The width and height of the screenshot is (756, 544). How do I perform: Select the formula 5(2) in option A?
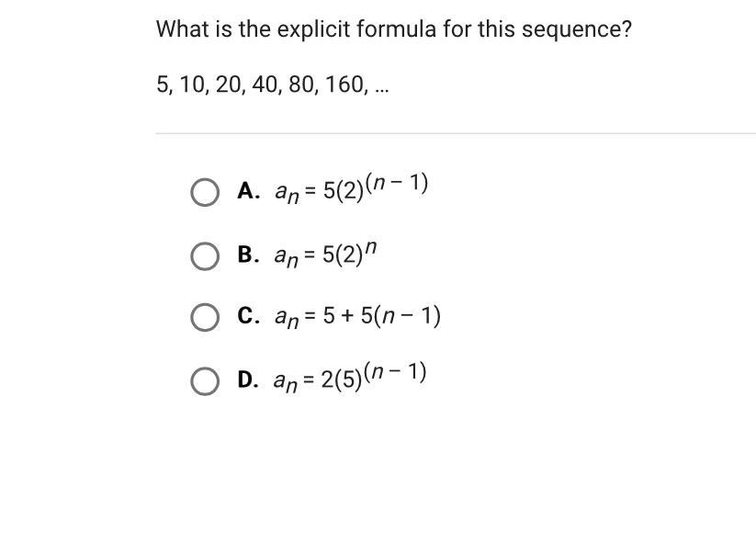click(343, 191)
